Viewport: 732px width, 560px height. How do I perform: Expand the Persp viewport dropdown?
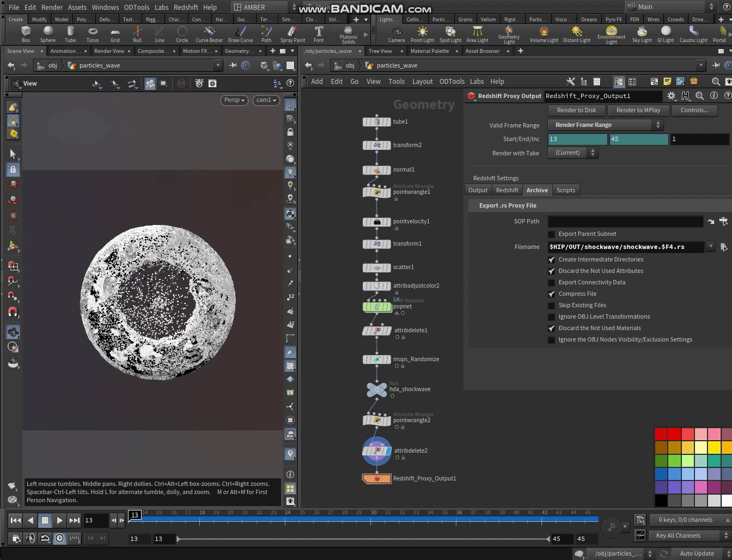[235, 100]
